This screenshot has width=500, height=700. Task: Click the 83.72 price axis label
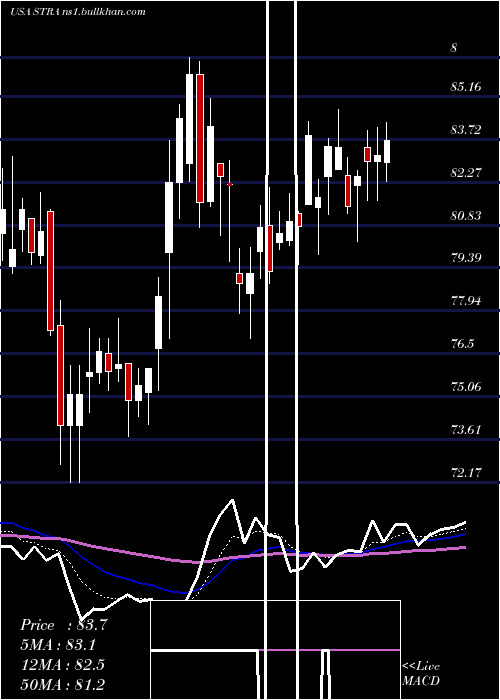point(466,130)
